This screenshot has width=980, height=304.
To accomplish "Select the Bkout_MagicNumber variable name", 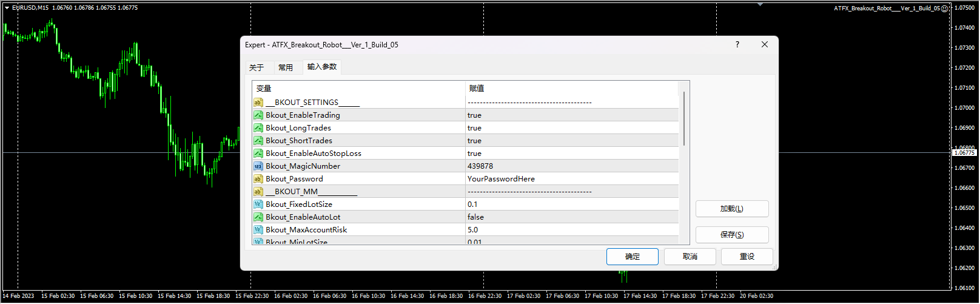I will click(303, 166).
